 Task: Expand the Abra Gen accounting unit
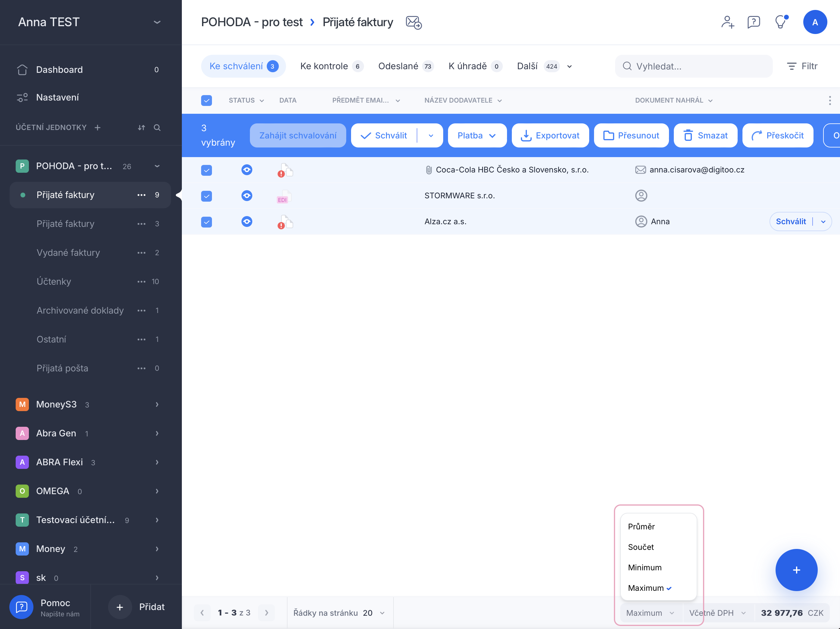click(157, 433)
